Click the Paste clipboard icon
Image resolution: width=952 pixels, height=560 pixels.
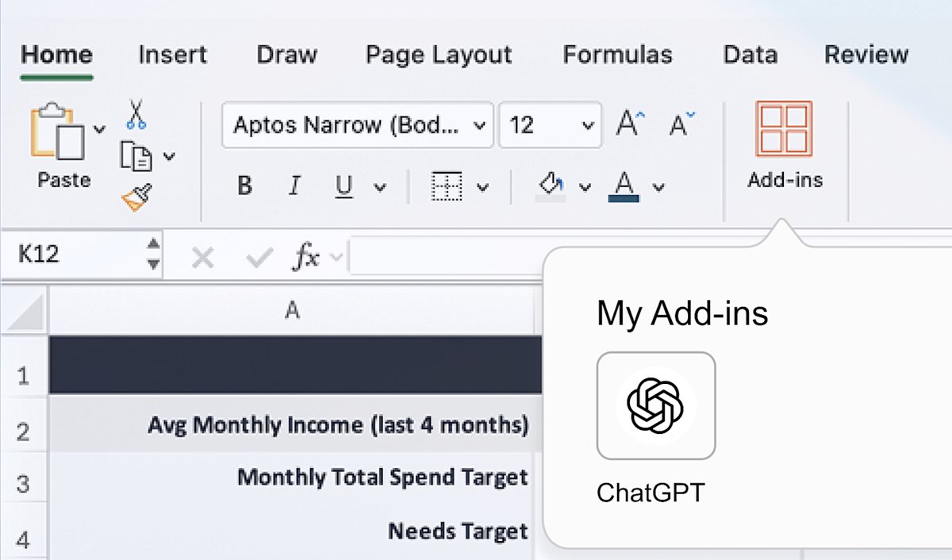coord(58,132)
